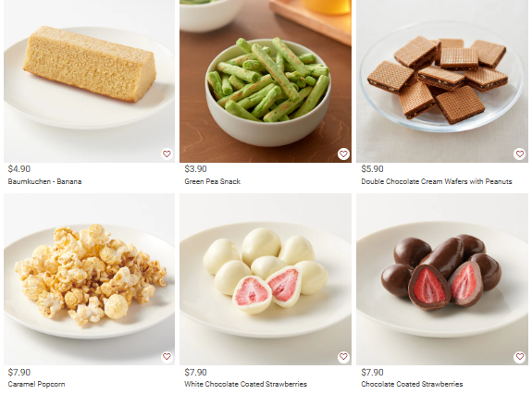Add Green Pea Snack to wishlist heart
The width and height of the screenshot is (532, 394).
pos(343,154)
